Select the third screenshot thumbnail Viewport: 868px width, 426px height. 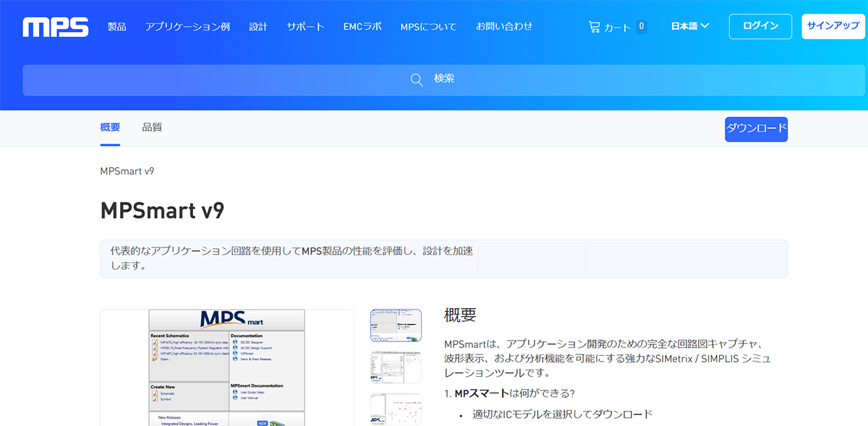(x=396, y=409)
